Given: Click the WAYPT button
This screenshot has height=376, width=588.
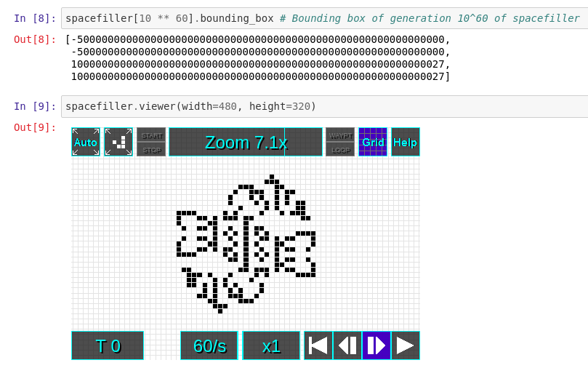Looking at the screenshot, I should [x=340, y=135].
